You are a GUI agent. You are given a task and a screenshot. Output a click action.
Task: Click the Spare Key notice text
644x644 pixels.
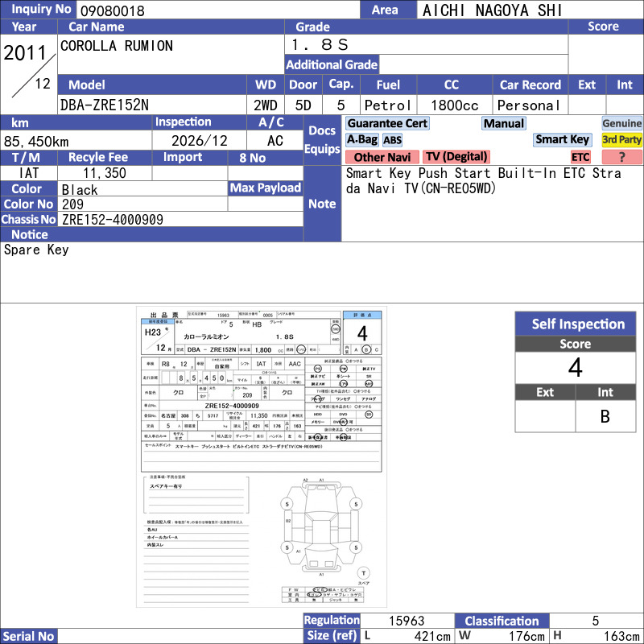(x=36, y=250)
